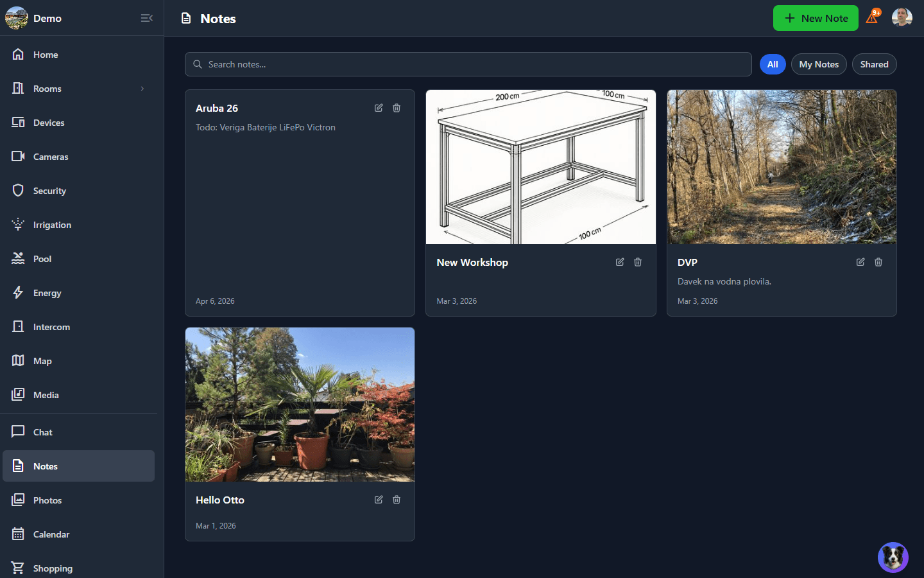The height and width of the screenshot is (578, 924).
Task: Open Cameras from the sidebar
Action: [x=51, y=157]
